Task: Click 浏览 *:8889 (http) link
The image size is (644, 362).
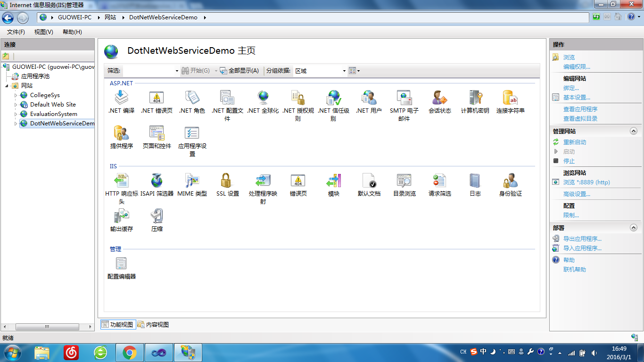Action: (x=586, y=182)
